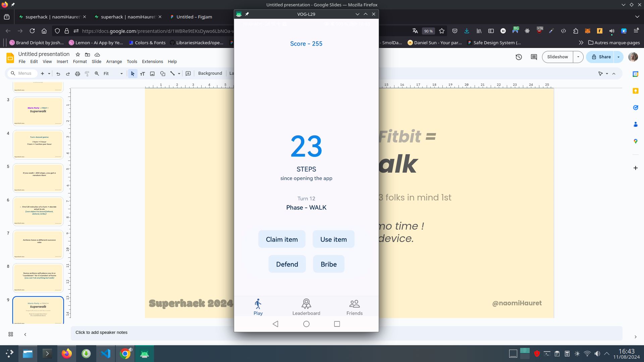Expand the Extensions menu item
This screenshot has width=644, height=362.
152,61
